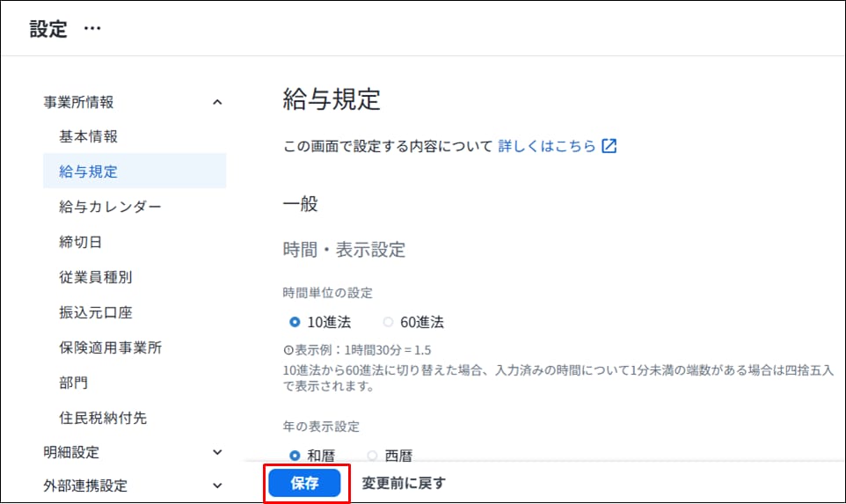The height and width of the screenshot is (504, 846).
Task: Choose the 和暦 year display option
Action: coord(295,456)
